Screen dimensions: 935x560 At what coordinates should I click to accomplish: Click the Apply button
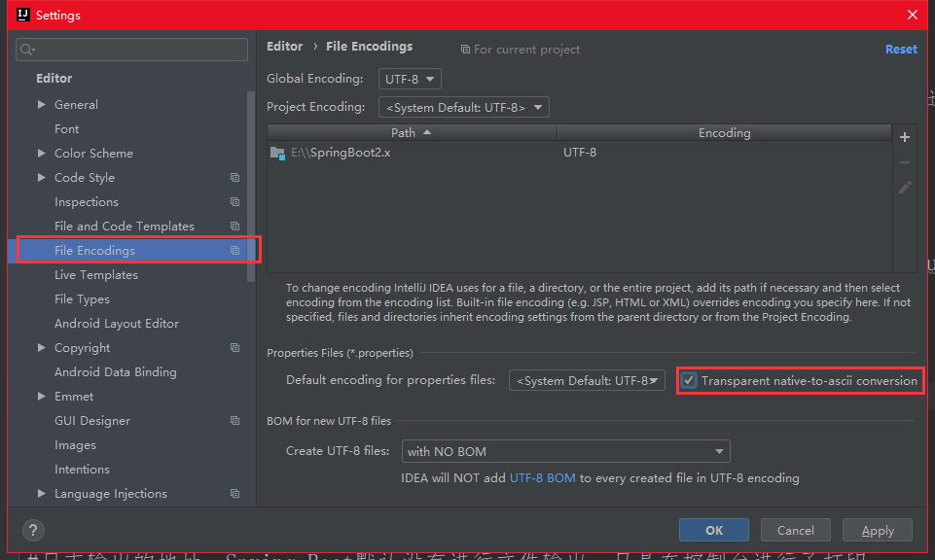[x=878, y=530]
